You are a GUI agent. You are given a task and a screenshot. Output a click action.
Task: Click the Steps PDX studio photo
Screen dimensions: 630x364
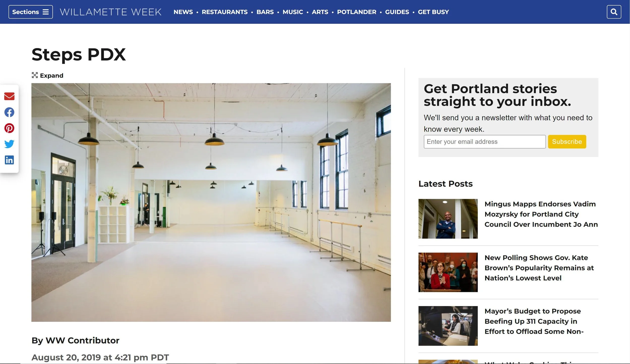[211, 202]
